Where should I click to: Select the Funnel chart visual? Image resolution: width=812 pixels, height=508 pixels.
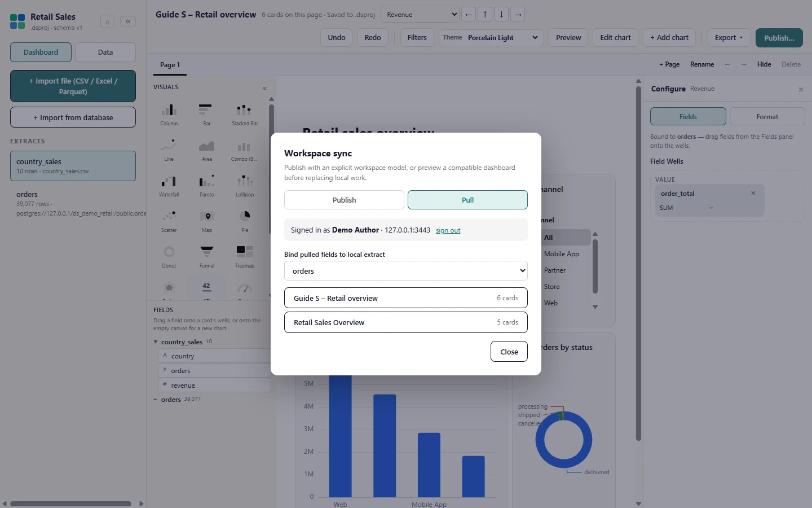pyautogui.click(x=207, y=256)
